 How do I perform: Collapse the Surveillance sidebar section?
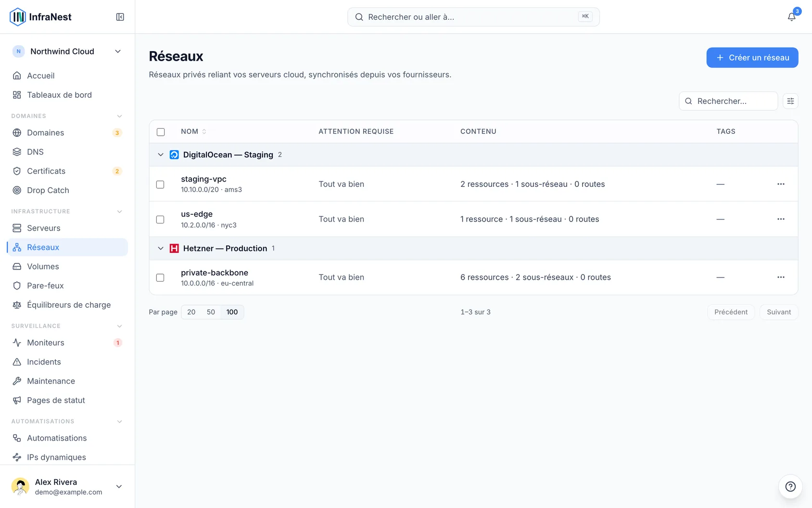[120, 326]
